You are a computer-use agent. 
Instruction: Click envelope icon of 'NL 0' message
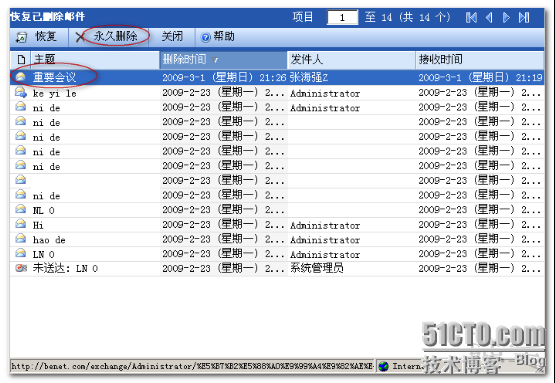21,209
